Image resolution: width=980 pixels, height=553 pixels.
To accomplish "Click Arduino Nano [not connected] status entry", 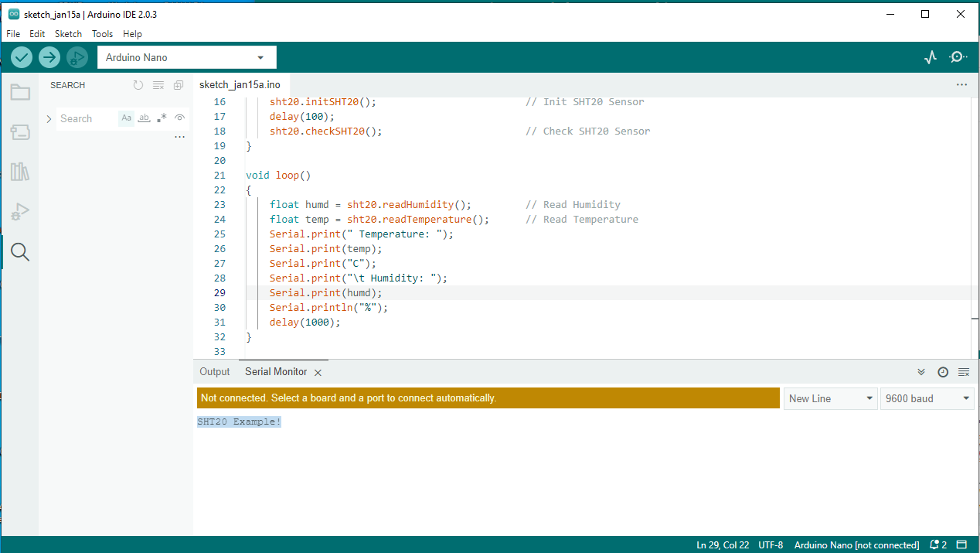I will (x=857, y=545).
